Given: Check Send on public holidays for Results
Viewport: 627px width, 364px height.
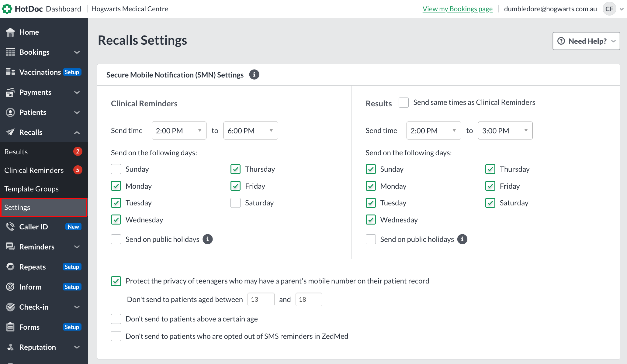Looking at the screenshot, I should (x=371, y=239).
